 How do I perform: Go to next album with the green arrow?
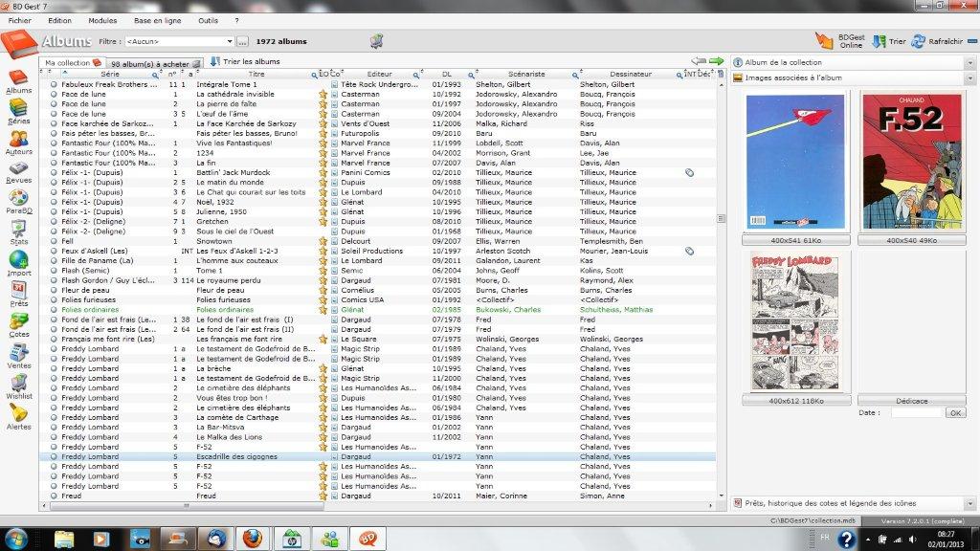click(x=716, y=61)
